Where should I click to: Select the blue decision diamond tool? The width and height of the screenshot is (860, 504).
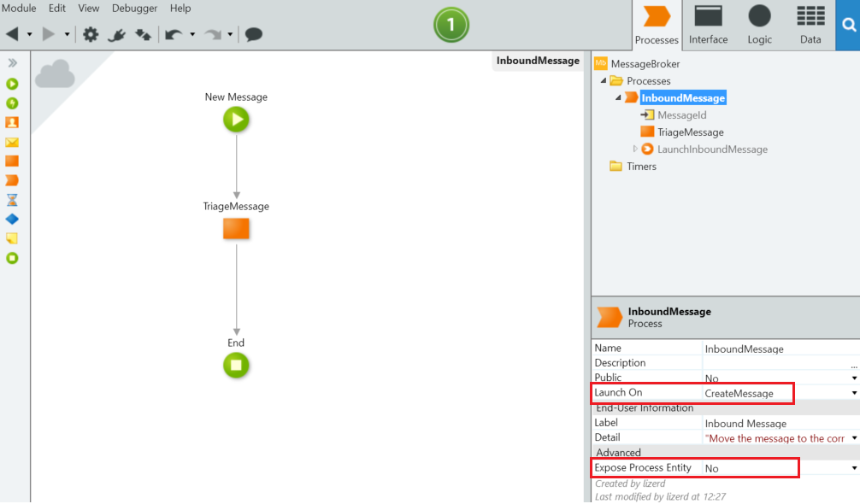pos(12,219)
